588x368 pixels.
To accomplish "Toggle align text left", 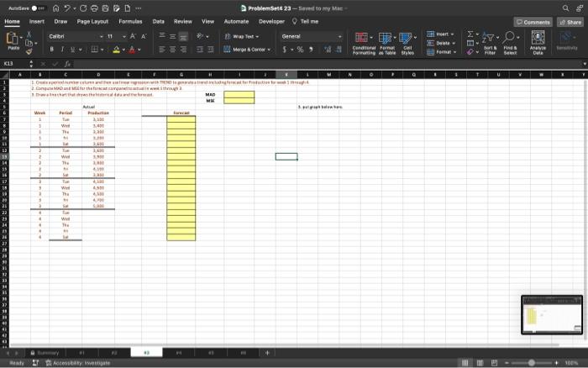I will (162, 50).
